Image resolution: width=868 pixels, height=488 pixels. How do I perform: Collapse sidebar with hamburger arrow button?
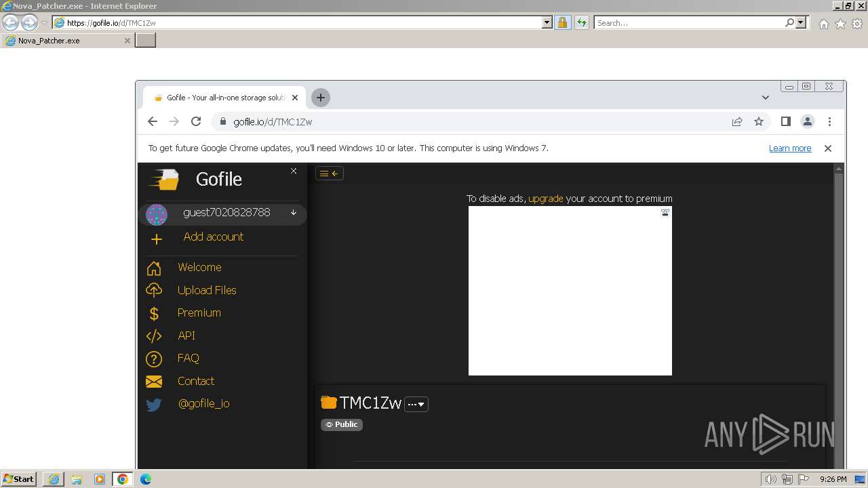(330, 174)
